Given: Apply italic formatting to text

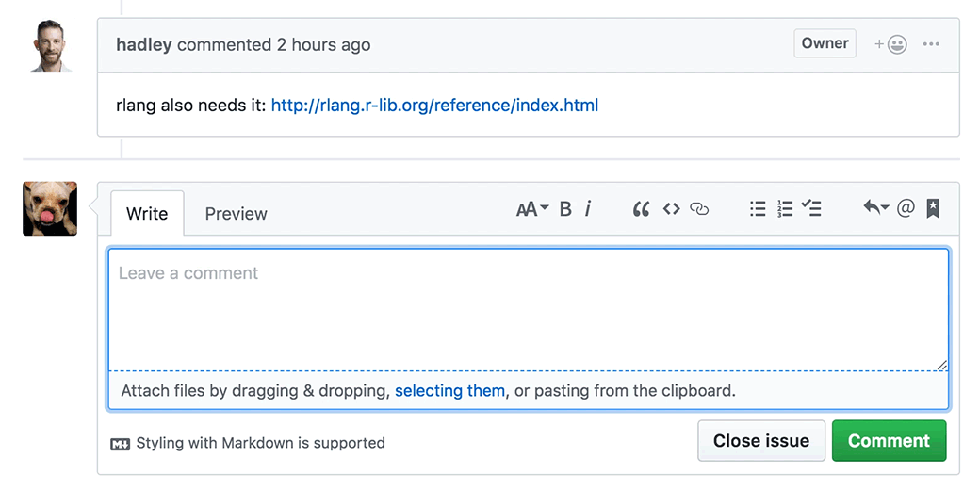Looking at the screenshot, I should (x=588, y=209).
